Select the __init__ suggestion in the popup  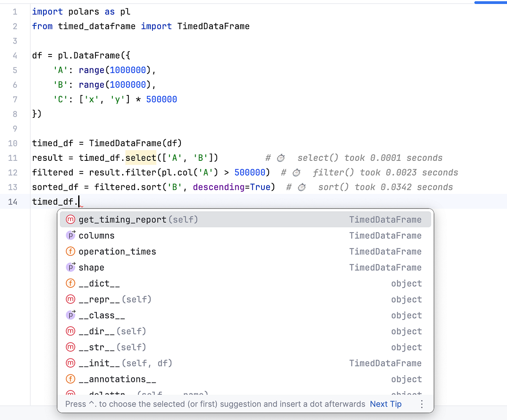(x=106, y=363)
